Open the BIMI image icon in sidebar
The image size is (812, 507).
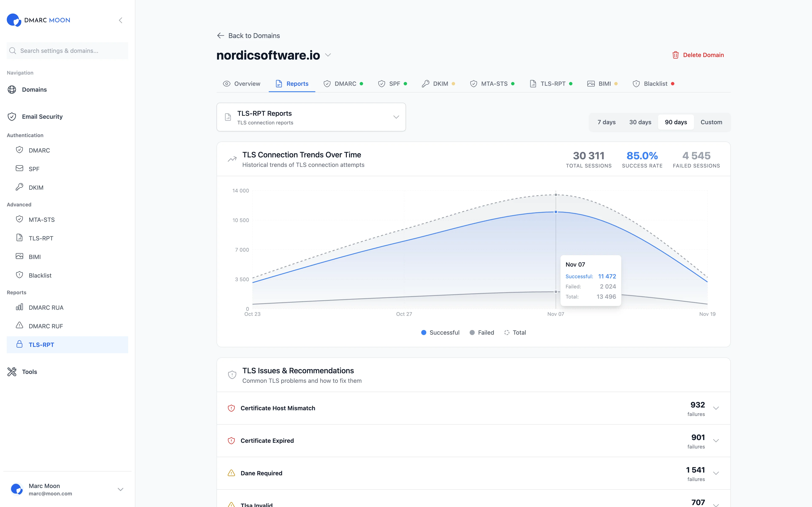coord(19,256)
